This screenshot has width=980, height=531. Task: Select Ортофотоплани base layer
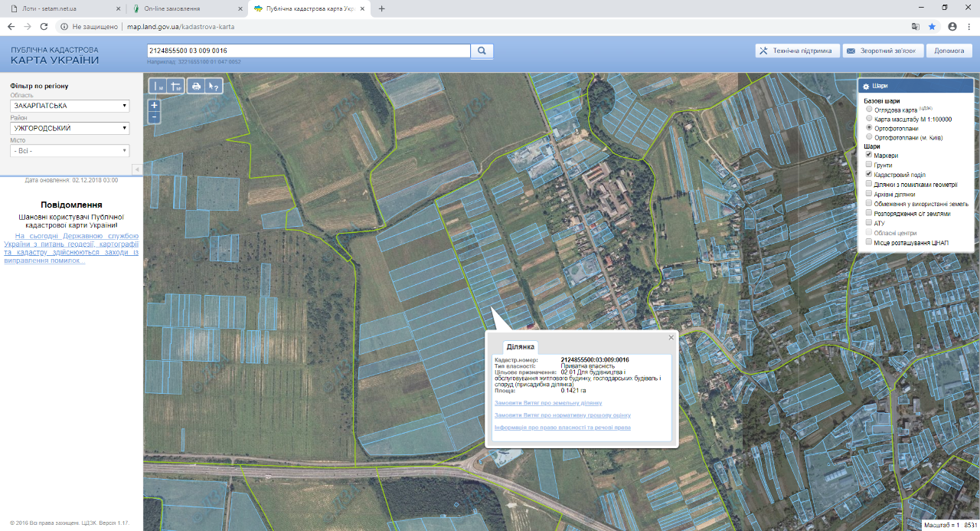pos(868,128)
